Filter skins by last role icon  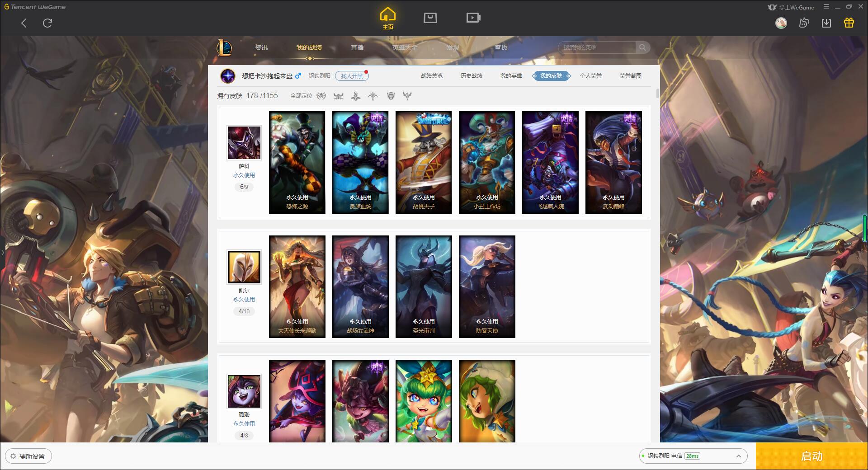(x=407, y=96)
